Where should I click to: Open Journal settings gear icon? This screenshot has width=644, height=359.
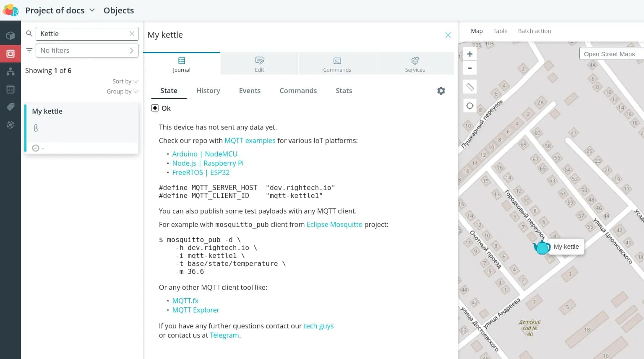tap(441, 91)
